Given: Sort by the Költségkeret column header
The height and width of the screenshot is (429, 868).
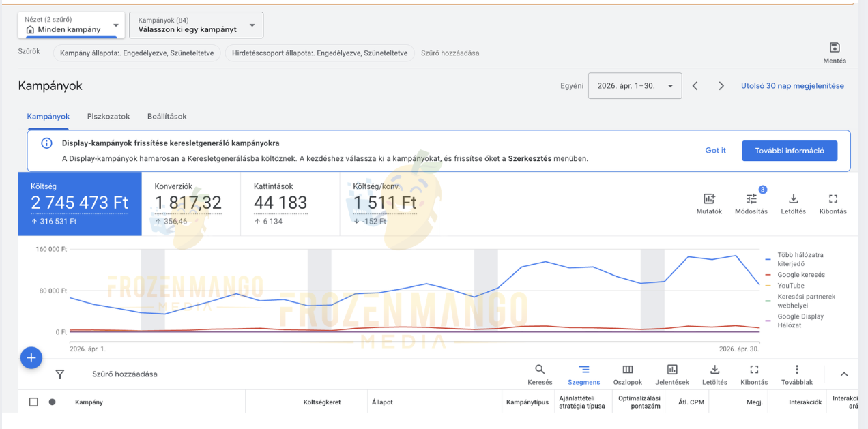Looking at the screenshot, I should pos(322,402).
